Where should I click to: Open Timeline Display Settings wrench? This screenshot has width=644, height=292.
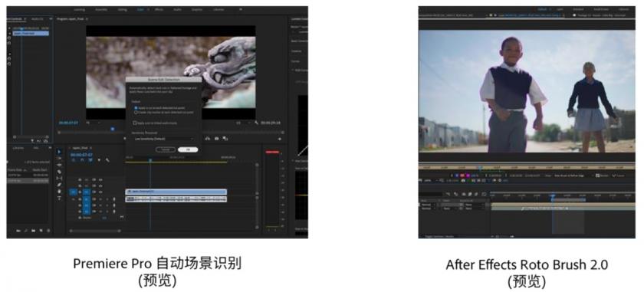point(107,159)
